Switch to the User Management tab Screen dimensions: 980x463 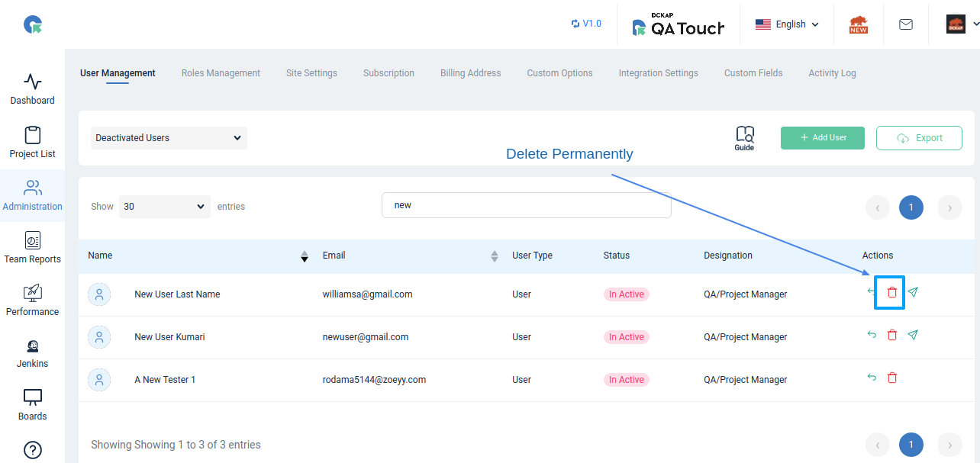tap(118, 73)
